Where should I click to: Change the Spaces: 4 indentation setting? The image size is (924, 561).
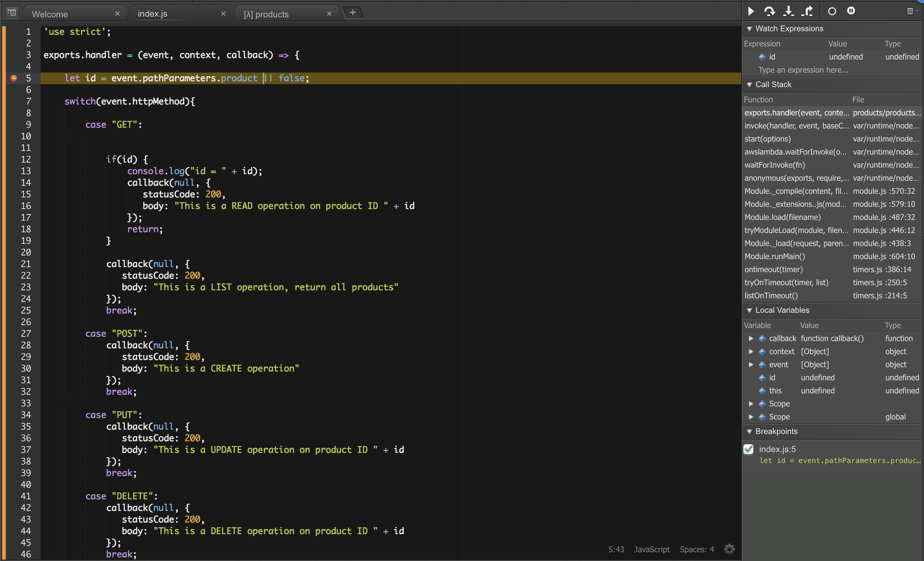tap(697, 550)
